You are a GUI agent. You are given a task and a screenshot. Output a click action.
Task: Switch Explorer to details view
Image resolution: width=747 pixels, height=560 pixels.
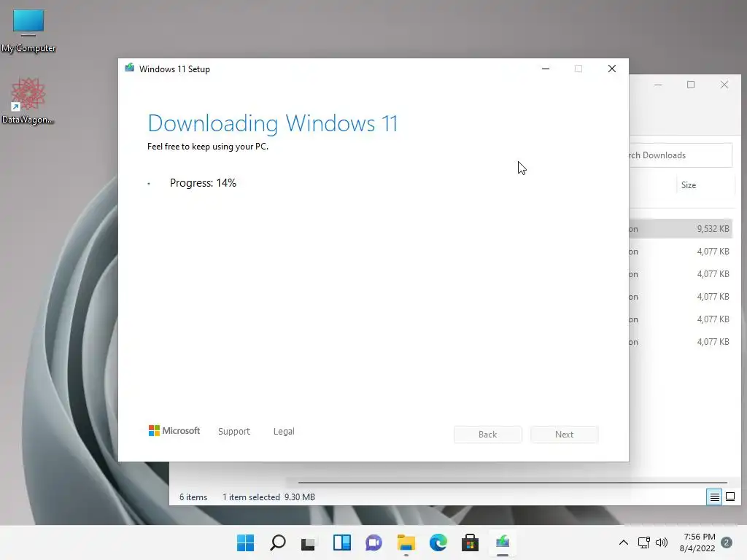[714, 497]
